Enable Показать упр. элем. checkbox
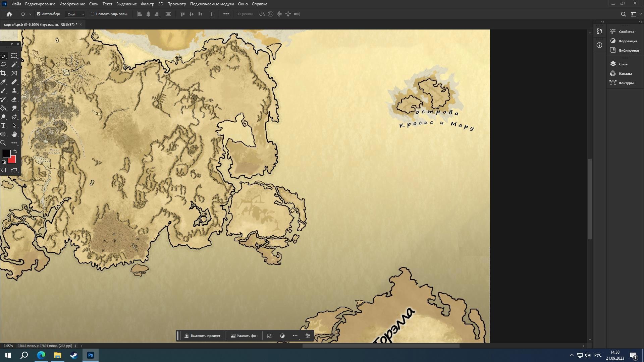The width and height of the screenshot is (644, 362). point(93,14)
